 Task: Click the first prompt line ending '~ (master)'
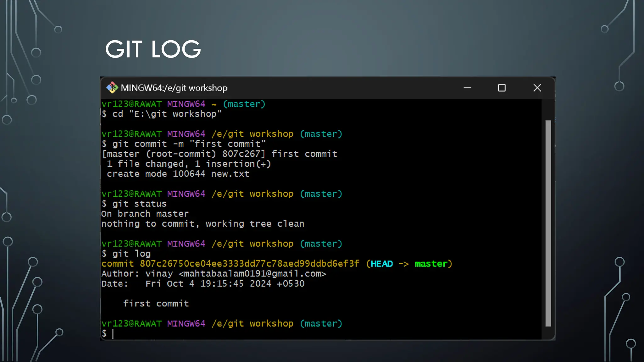point(183,104)
